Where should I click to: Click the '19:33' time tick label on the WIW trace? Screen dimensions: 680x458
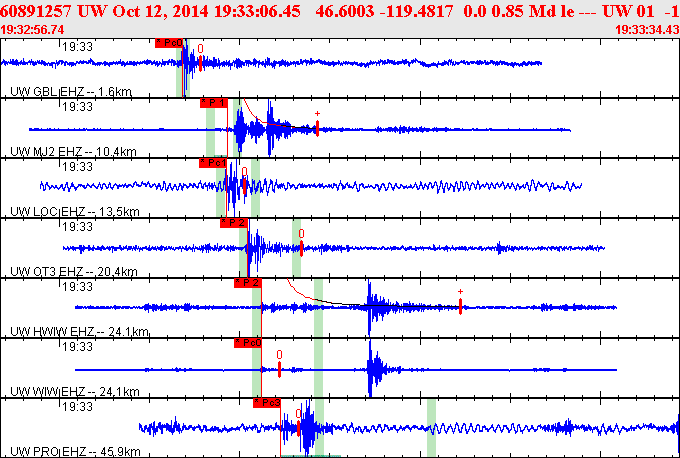click(78, 347)
